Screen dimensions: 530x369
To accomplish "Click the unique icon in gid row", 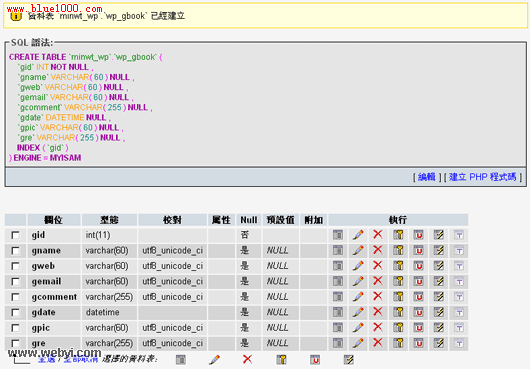I will coord(418,235).
